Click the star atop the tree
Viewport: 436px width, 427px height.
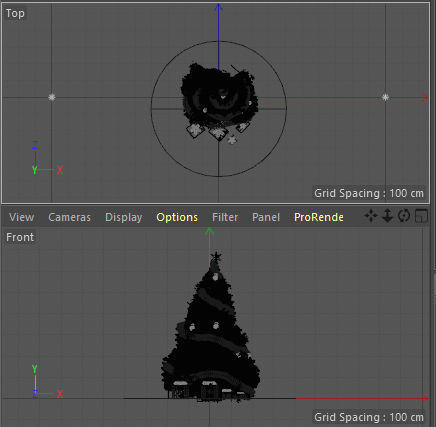click(216, 256)
